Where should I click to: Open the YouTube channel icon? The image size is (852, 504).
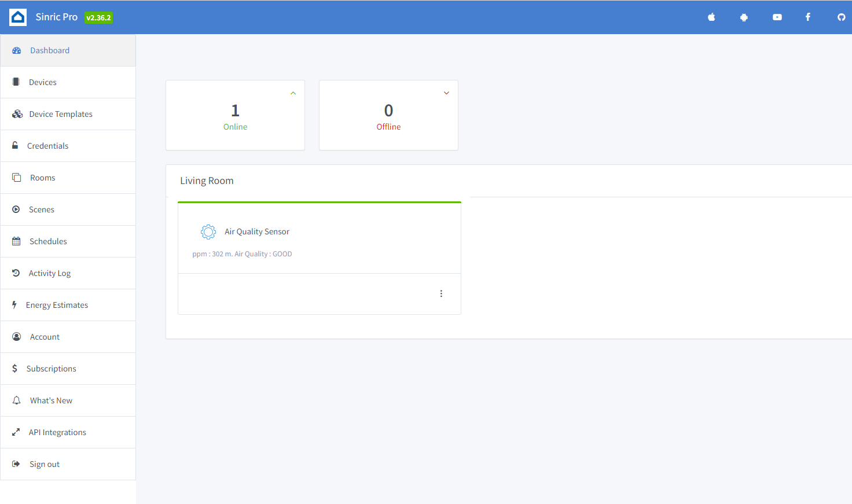(777, 17)
